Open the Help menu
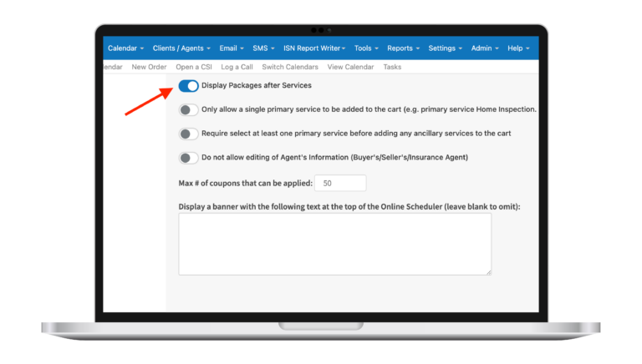 tap(518, 48)
